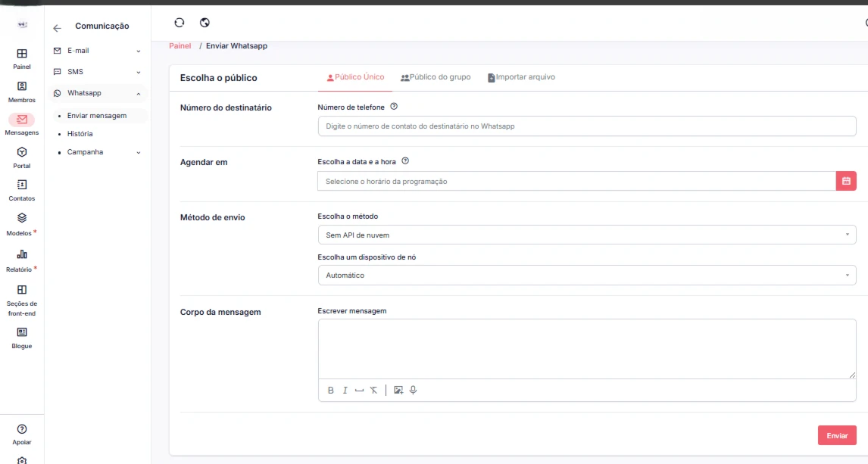
Task: Select the Público Único tab
Action: click(355, 77)
